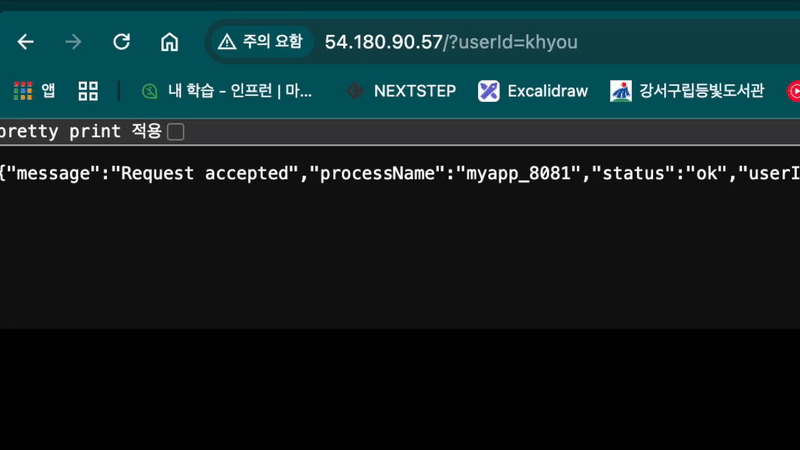
Task: Click the tab groups grid icon
Action: [x=88, y=91]
